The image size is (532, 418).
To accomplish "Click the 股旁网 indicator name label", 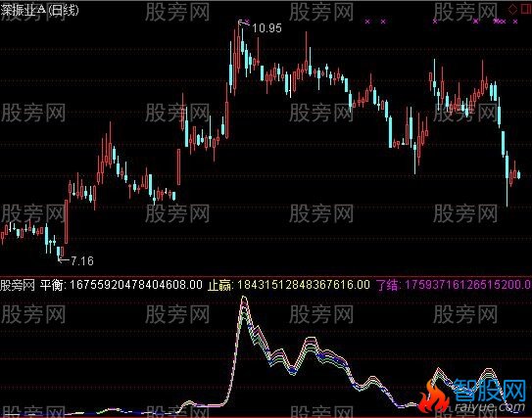I will click(18, 285).
